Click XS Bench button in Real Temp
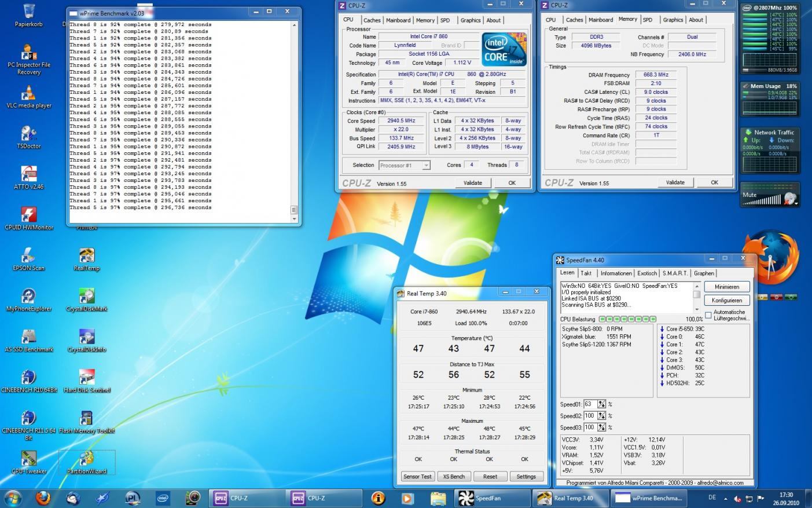 [x=454, y=477]
